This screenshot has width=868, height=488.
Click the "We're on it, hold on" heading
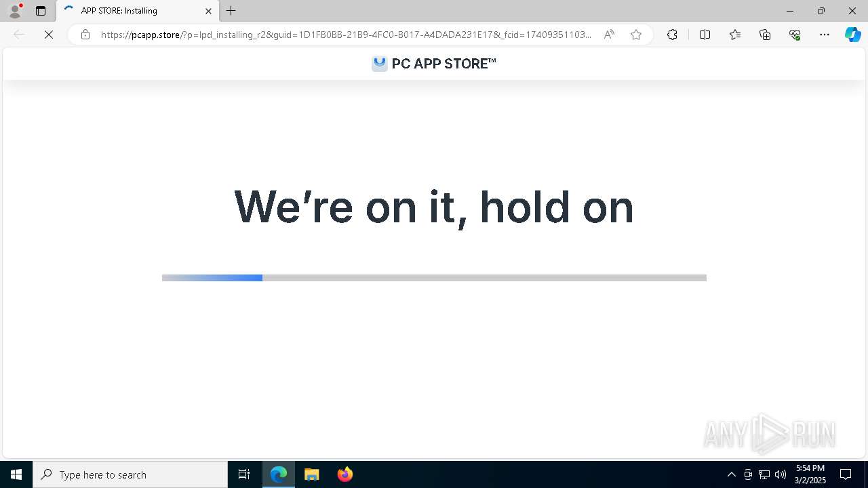[x=434, y=207]
